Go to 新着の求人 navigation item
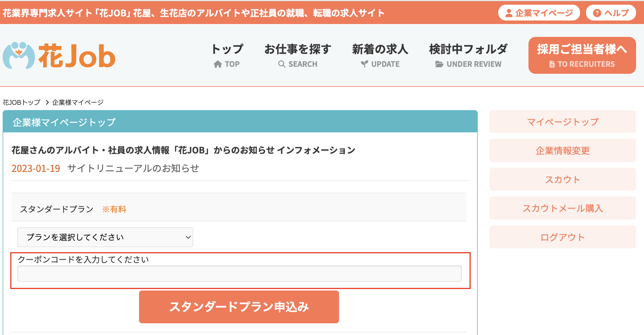This screenshot has height=335, width=644. (x=380, y=49)
